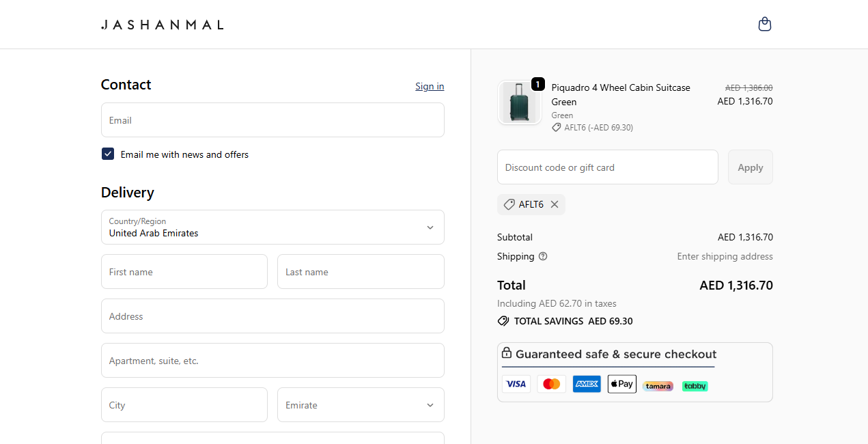
Task: Remove the applied AFLT6 code
Action: [555, 204]
